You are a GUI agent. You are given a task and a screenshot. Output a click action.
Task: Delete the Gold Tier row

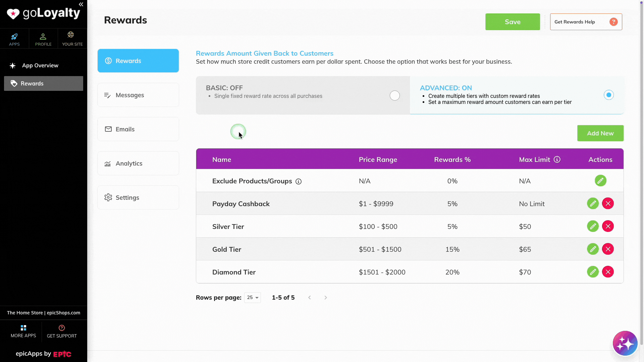pos(608,249)
